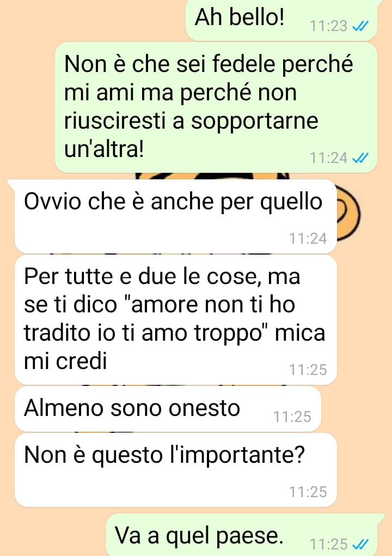Click the word 'un'altra!' in green message
The image size is (392, 556).
104,149
